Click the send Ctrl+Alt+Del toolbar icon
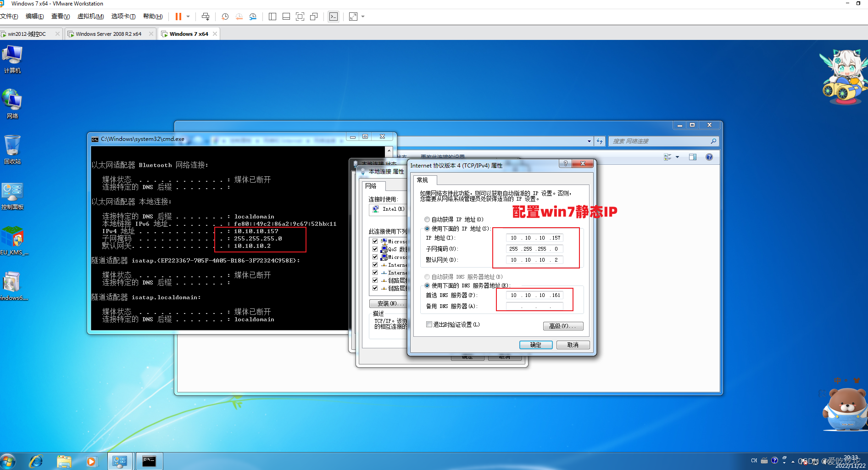The image size is (868, 470). coord(206,17)
